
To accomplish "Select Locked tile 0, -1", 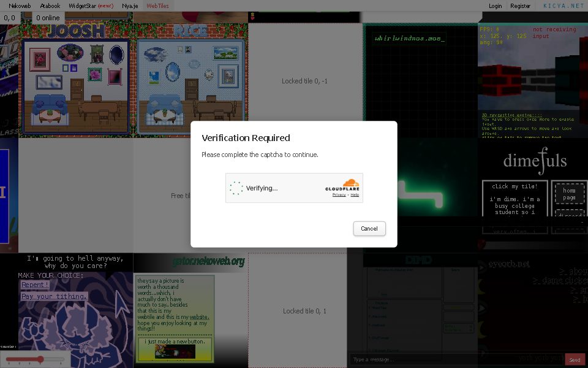I will [x=304, y=81].
